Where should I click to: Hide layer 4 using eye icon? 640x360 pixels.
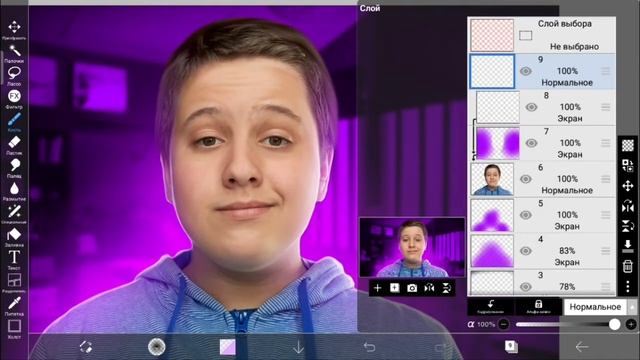[x=526, y=251]
